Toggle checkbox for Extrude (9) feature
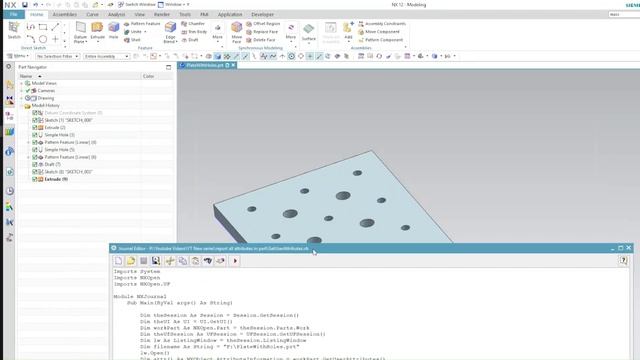The height and width of the screenshot is (360, 640). (35, 179)
